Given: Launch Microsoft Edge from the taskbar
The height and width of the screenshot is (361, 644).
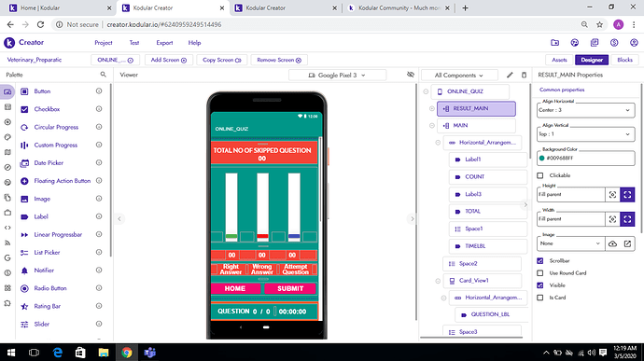Looking at the screenshot, I should click(58, 353).
